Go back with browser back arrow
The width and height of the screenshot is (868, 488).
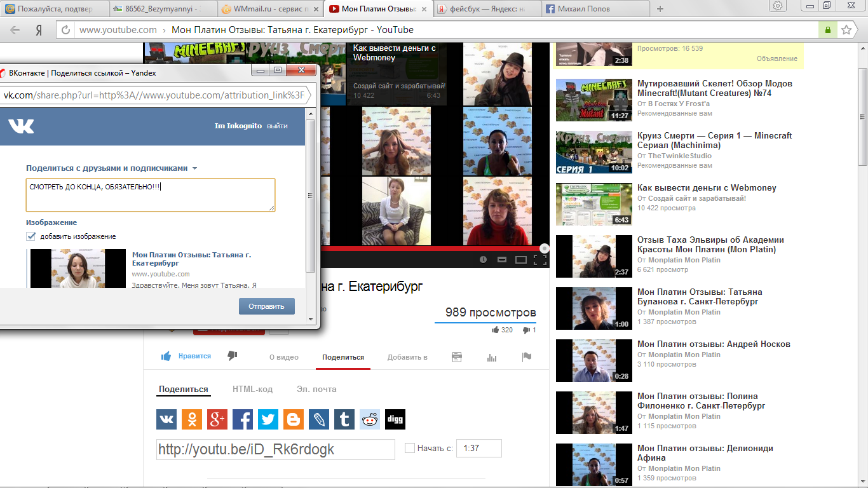click(15, 30)
